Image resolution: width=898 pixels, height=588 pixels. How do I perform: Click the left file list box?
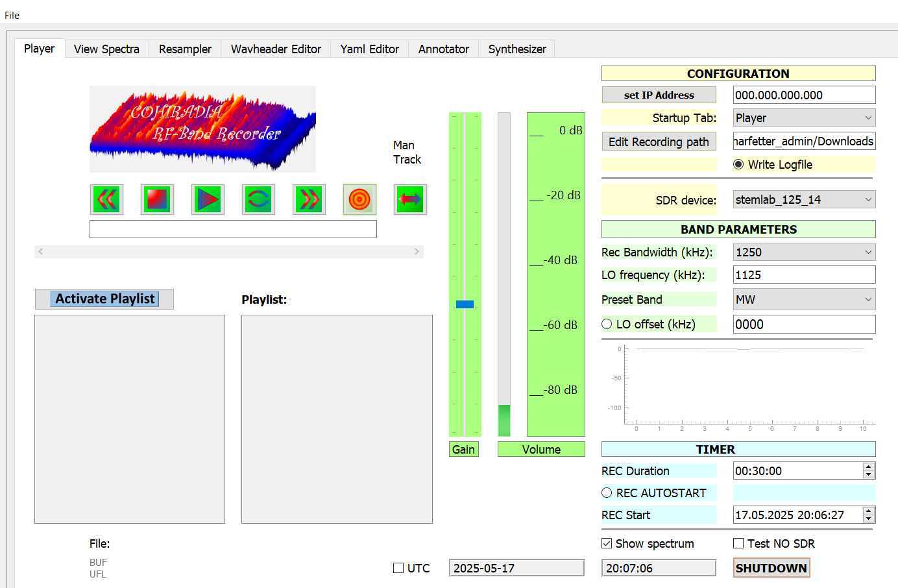click(x=130, y=419)
